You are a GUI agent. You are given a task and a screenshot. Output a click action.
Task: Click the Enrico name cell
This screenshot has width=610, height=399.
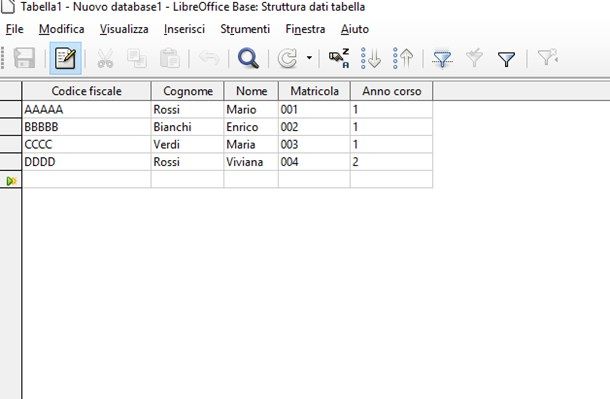point(251,127)
